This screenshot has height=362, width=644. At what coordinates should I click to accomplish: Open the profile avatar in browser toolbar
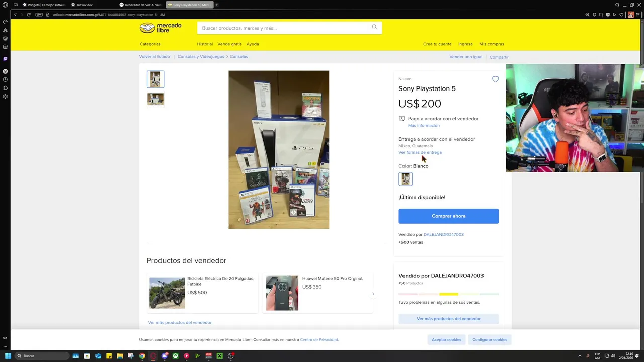click(631, 15)
